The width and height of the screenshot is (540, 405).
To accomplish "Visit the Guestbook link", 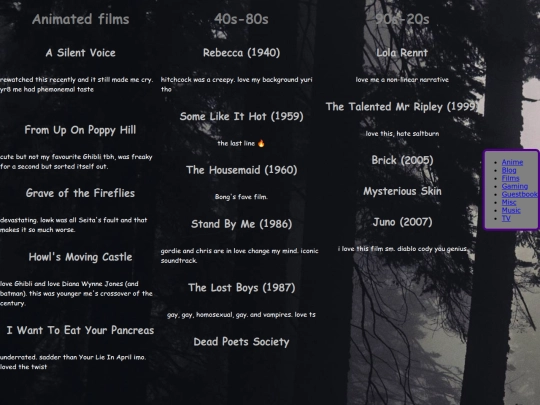I will [519, 194].
